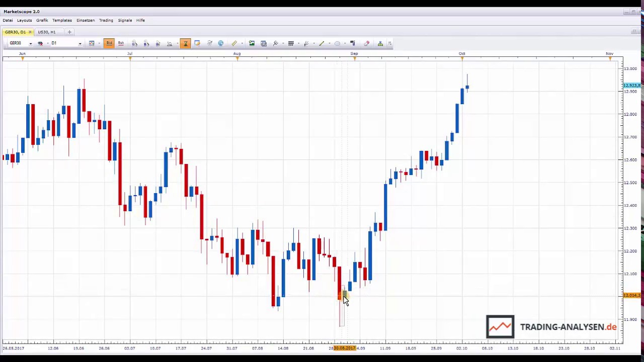
Task: Open the chart type dropdown arrow
Action: (x=99, y=43)
